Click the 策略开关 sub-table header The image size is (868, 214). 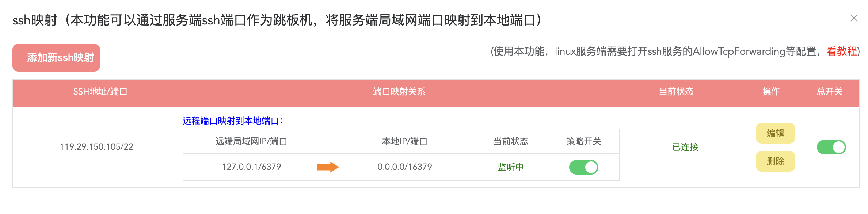tap(583, 141)
